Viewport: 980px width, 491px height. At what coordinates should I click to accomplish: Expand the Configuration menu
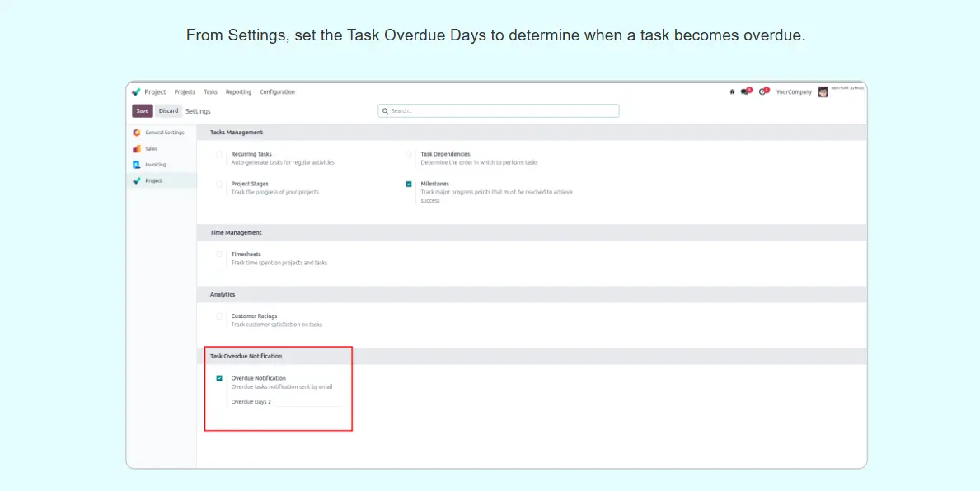tap(277, 92)
